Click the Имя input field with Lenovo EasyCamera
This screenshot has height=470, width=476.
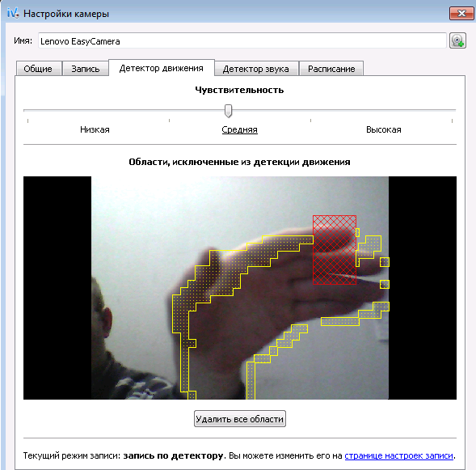pos(242,40)
